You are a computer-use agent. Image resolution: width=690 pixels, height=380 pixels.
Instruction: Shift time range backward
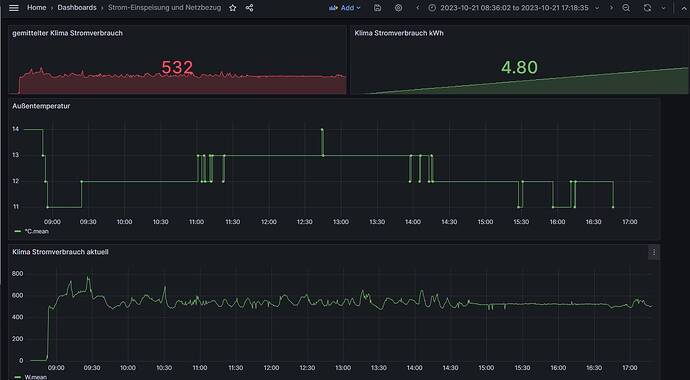(418, 8)
